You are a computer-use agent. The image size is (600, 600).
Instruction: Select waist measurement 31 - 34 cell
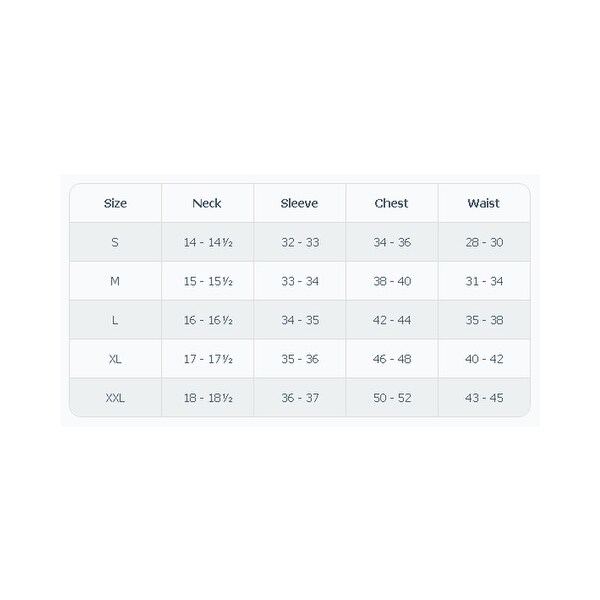click(484, 281)
